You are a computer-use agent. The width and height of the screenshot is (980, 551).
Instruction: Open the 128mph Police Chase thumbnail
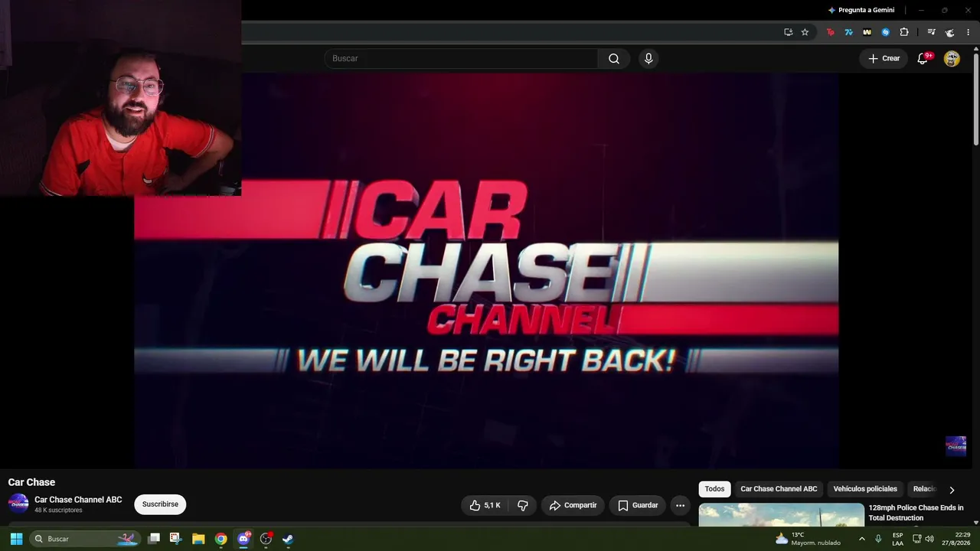point(781,514)
